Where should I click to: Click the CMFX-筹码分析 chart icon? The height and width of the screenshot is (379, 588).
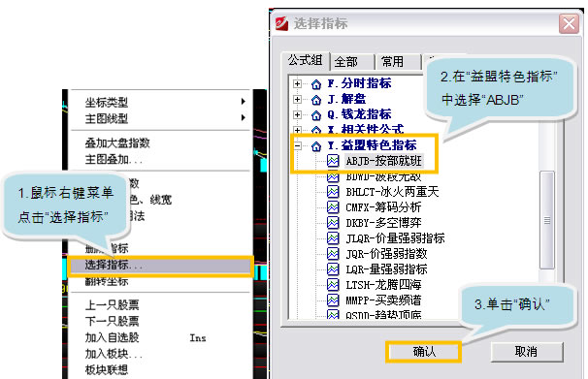[x=333, y=207]
